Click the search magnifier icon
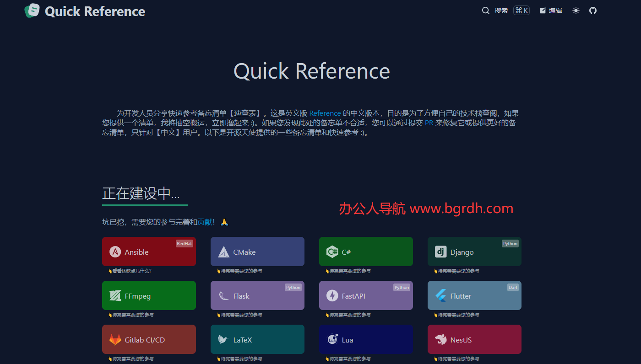This screenshot has height=364, width=641. click(486, 11)
